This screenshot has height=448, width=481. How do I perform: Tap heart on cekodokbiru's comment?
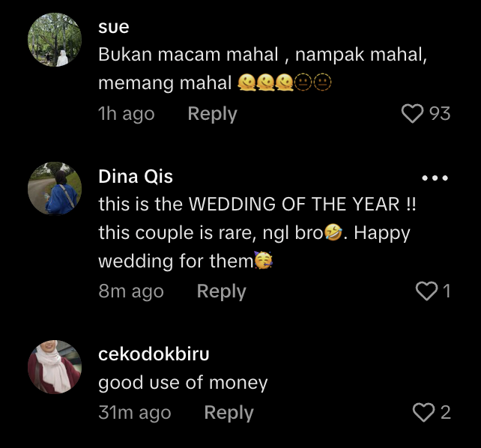tap(423, 412)
